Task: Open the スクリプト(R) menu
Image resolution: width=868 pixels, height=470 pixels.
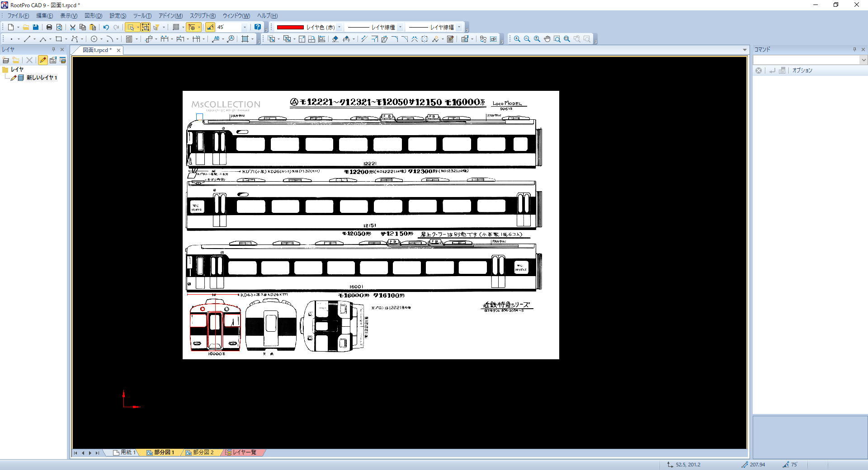Action: 202,15
